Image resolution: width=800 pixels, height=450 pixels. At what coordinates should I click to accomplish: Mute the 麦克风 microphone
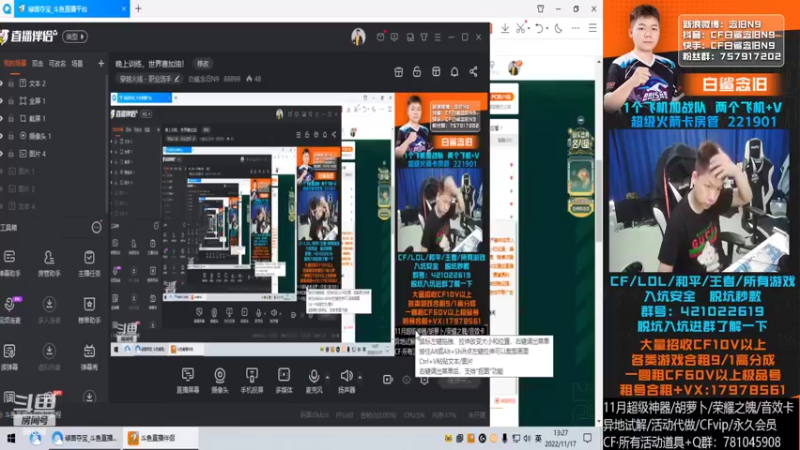[314, 380]
